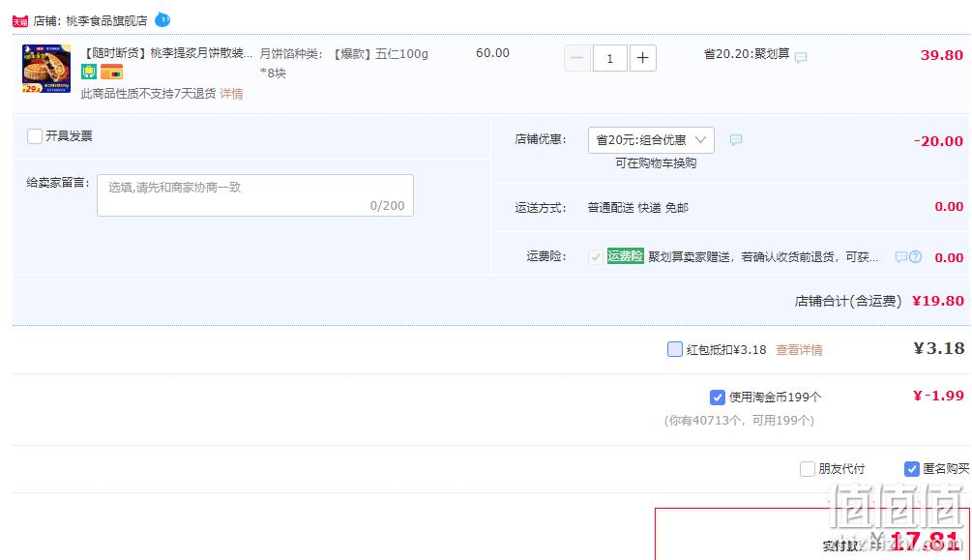Disable the 匿名购买 checkbox

[911, 469]
